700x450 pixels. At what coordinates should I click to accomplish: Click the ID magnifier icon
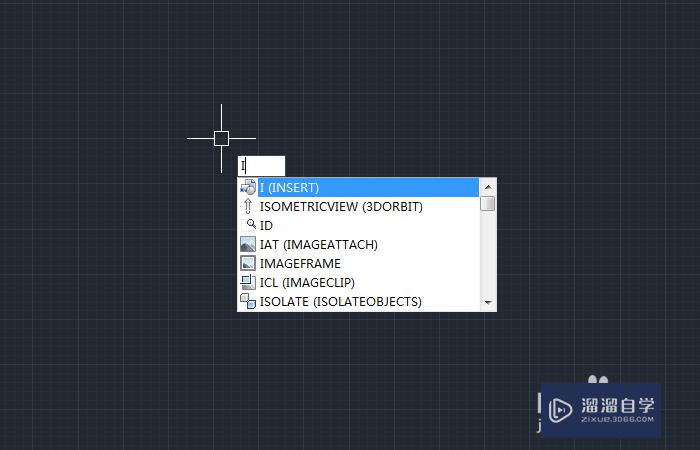point(251,224)
